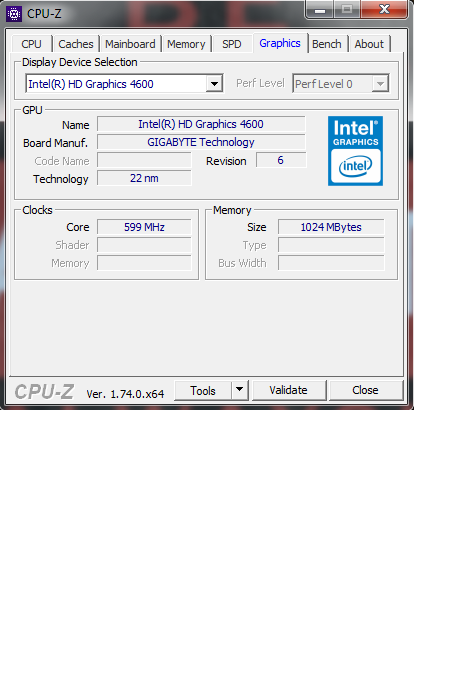474x674 pixels.
Task: Click the Ver. 1.74.0.x64 version text
Action: click(125, 394)
